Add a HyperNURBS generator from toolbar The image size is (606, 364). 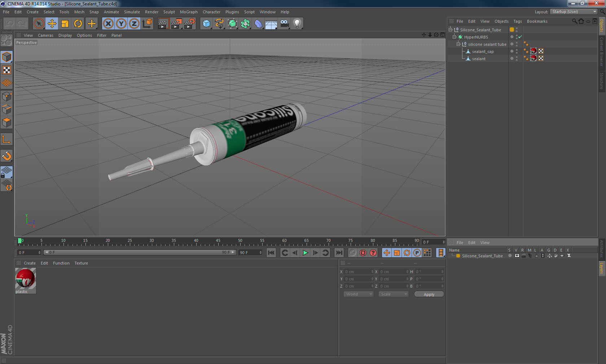tap(232, 24)
